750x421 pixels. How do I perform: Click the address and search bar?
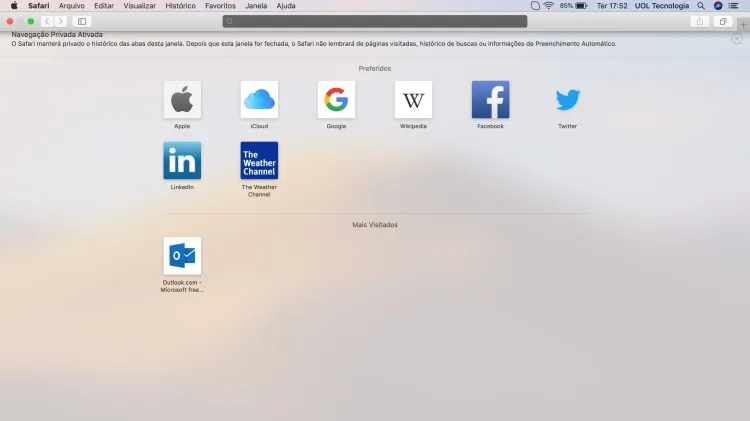(374, 21)
